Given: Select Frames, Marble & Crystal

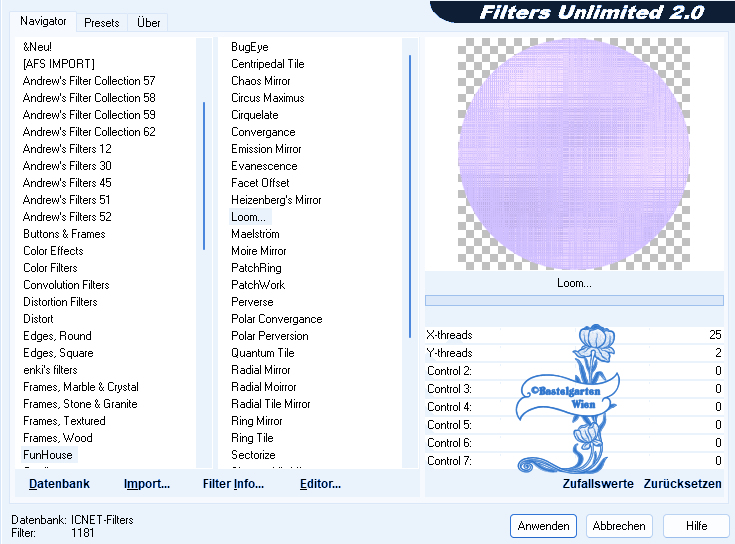Looking at the screenshot, I should point(81,387).
